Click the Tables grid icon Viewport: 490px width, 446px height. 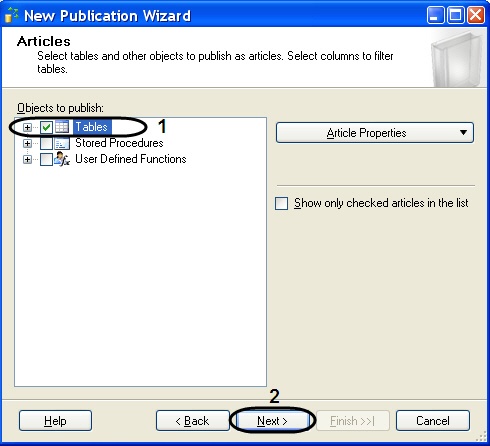coord(62,127)
